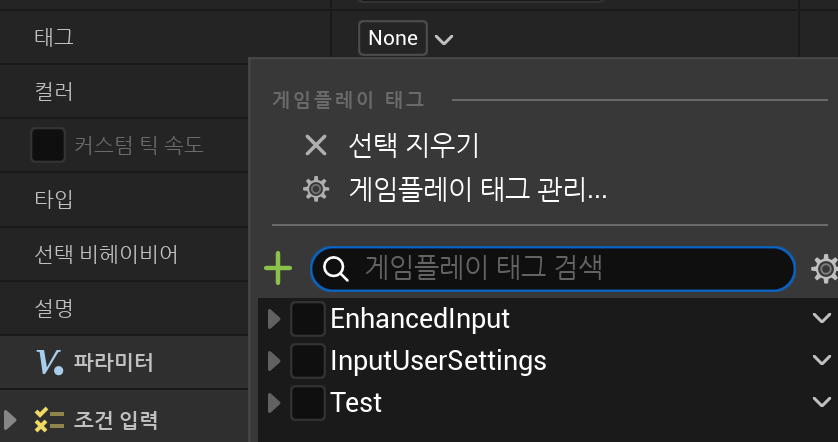Expand the EnhancedInput tag tree node
The image size is (838, 442).
coord(274,319)
